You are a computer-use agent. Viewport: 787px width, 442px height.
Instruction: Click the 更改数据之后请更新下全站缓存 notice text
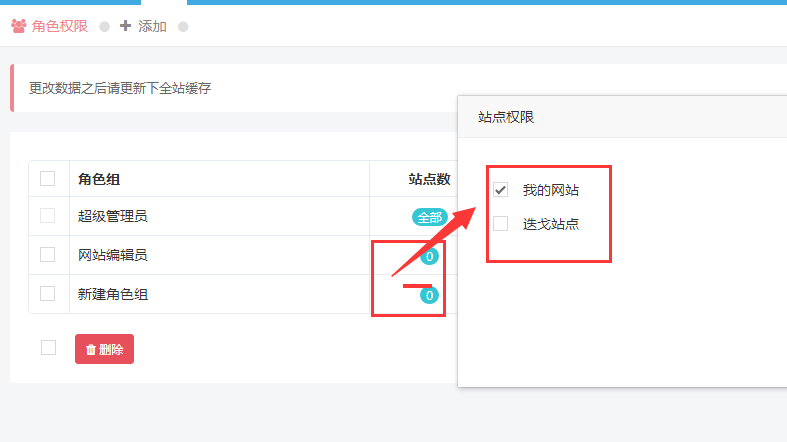coord(120,88)
